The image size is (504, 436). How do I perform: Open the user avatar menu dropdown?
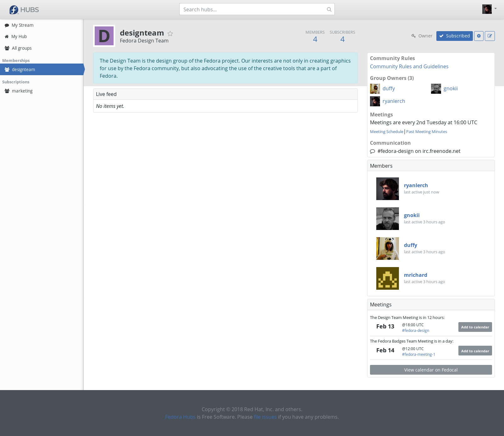pyautogui.click(x=489, y=9)
